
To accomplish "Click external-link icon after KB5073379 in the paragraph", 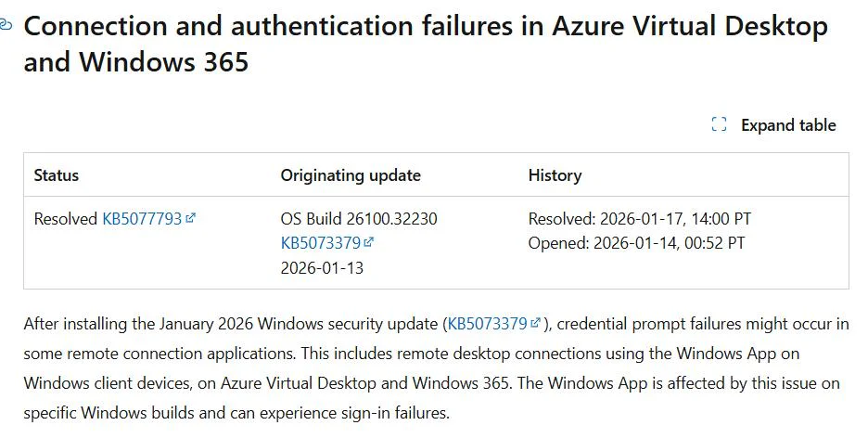I will (x=536, y=324).
